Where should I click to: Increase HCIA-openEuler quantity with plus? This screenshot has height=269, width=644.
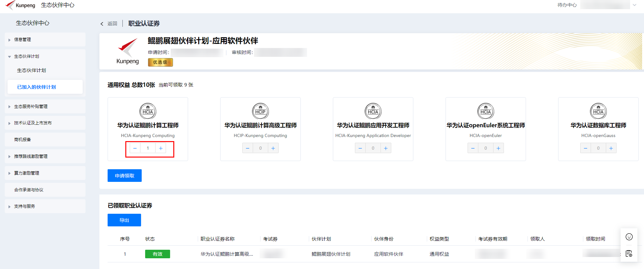498,148
